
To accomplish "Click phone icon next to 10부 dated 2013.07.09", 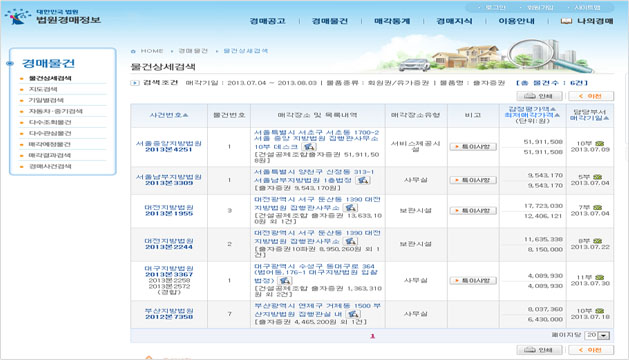I will tap(599, 143).
